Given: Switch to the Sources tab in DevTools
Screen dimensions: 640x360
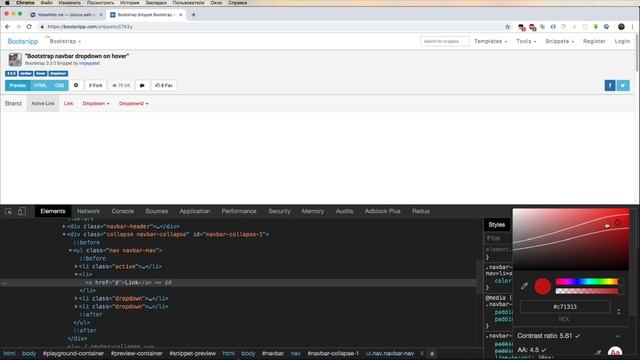Looking at the screenshot, I should pos(157,211).
